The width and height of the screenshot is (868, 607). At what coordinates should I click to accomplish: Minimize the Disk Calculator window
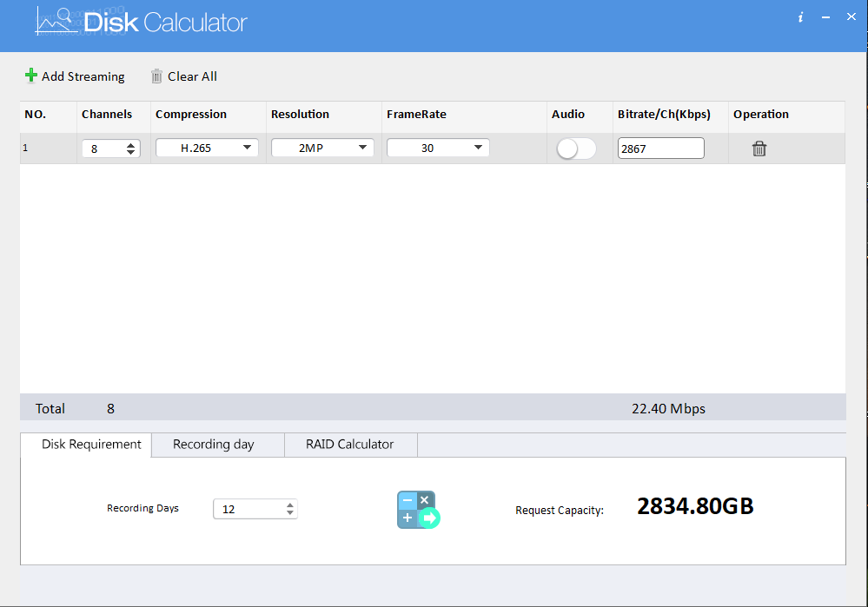[826, 17]
